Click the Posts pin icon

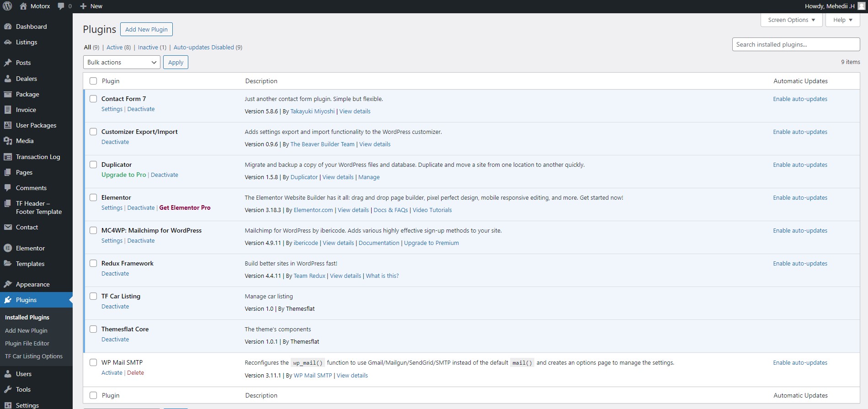(x=8, y=63)
